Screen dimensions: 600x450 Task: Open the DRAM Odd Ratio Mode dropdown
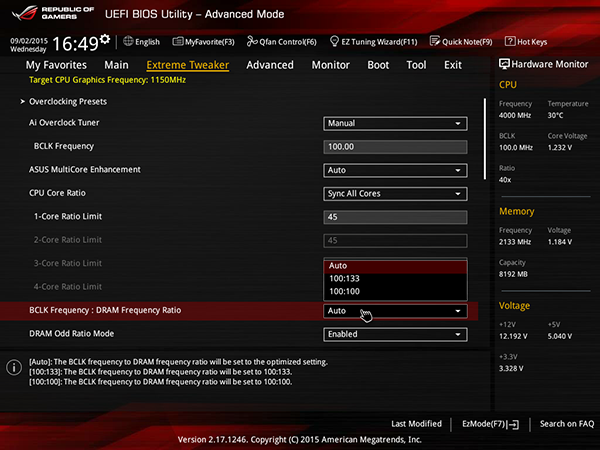(x=395, y=334)
